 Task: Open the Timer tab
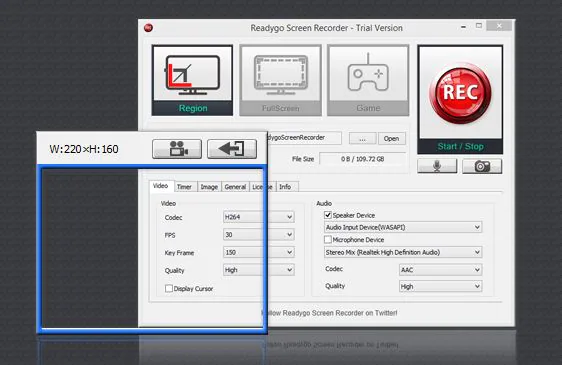(185, 187)
